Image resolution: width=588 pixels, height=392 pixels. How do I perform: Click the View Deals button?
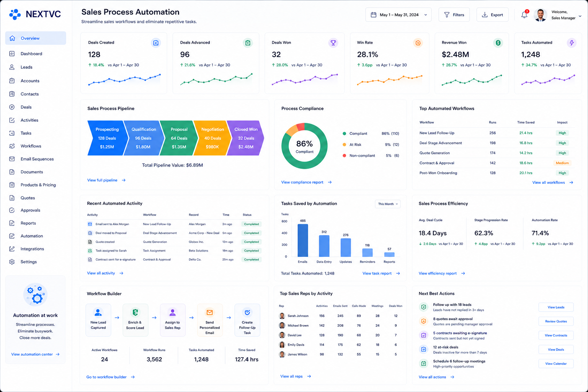[556, 350]
